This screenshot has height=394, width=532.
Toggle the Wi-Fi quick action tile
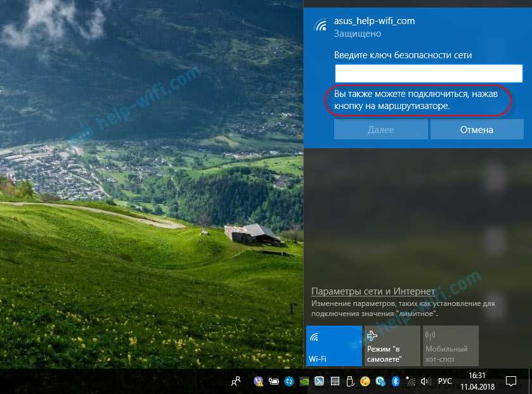pos(334,346)
